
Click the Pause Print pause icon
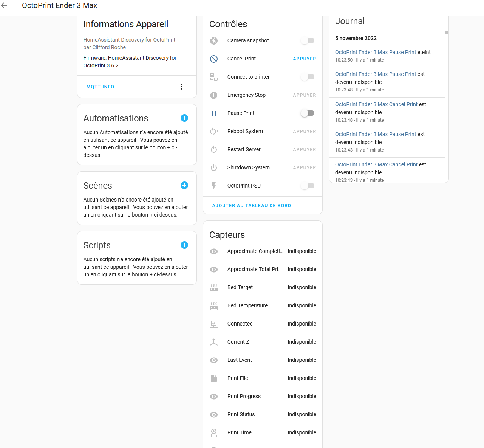pyautogui.click(x=214, y=113)
